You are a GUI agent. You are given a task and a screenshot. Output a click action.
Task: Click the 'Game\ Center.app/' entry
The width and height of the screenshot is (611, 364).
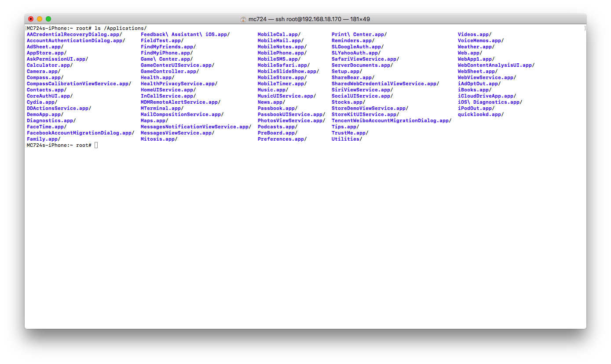coord(167,59)
